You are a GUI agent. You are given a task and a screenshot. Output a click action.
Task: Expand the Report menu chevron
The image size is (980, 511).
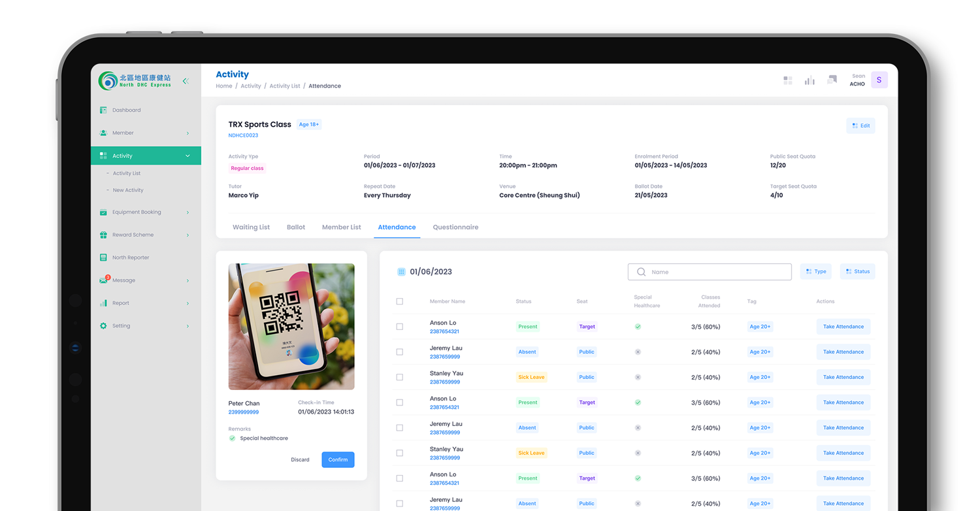pyautogui.click(x=188, y=303)
